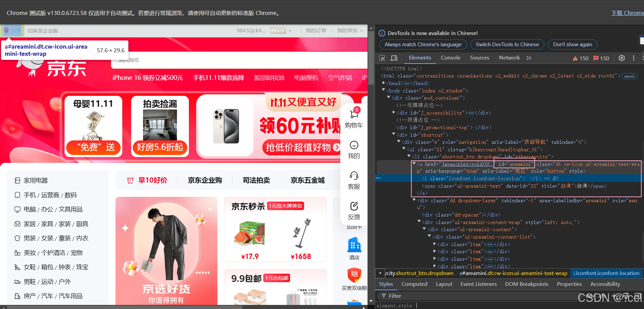Image resolution: width=644 pixels, height=309 pixels.
Task: Click 拍卖捡漏 promo card thumbnail
Action: (x=160, y=125)
